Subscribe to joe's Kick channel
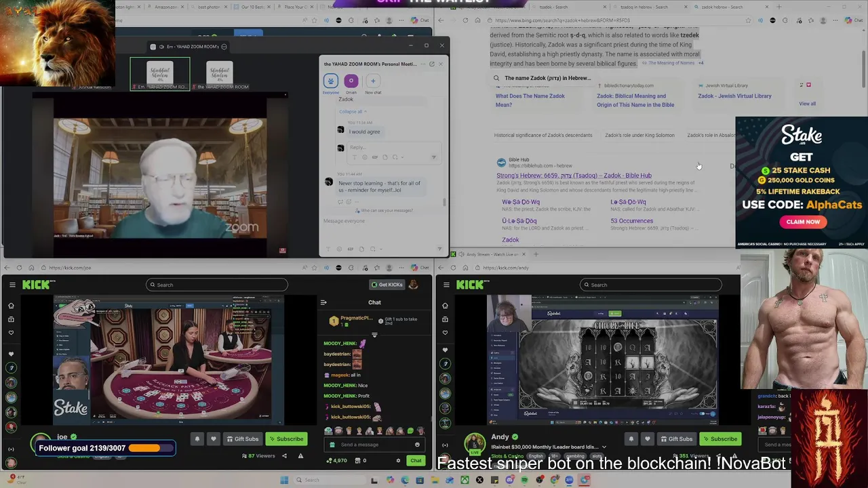The height and width of the screenshot is (488, 868). 285,439
